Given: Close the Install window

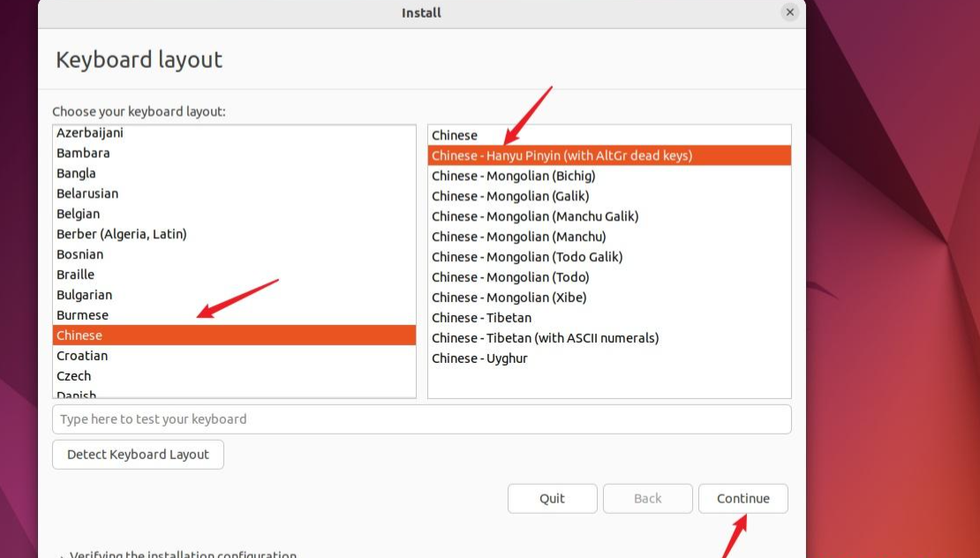Looking at the screenshot, I should tap(789, 11).
